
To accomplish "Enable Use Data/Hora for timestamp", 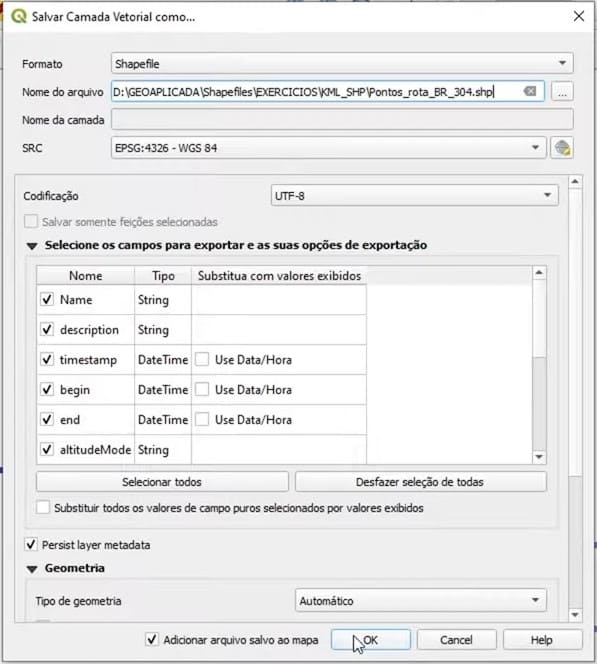I will 202,360.
